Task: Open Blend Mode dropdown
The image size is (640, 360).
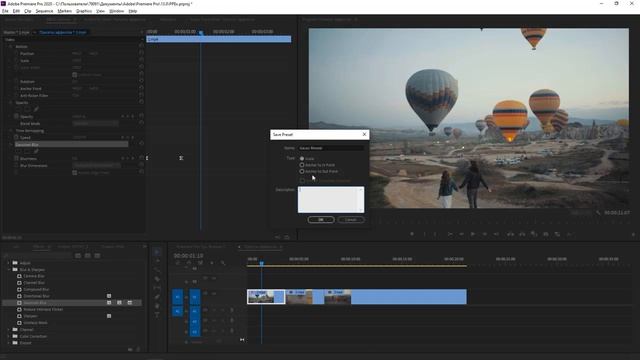Action: [x=96, y=123]
